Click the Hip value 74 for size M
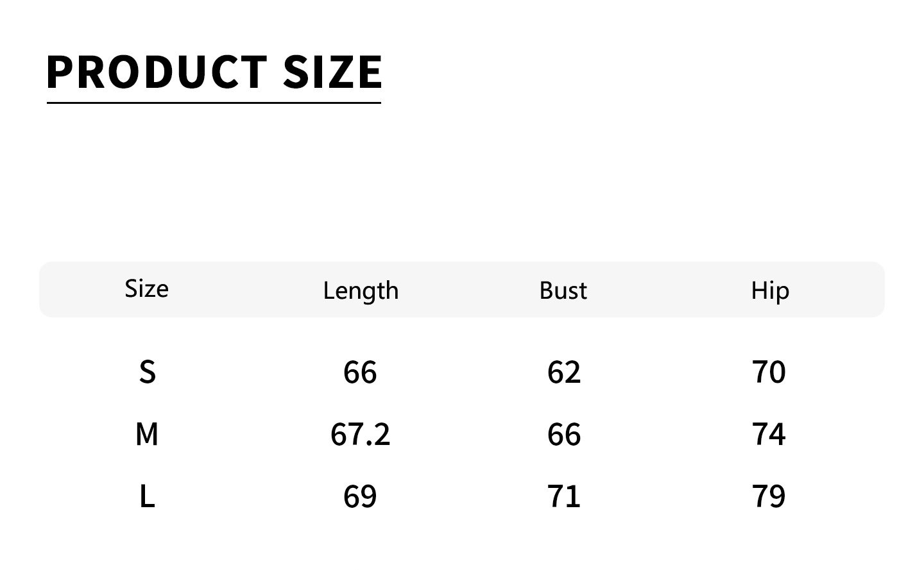Screen dimensions: 924x570 [x=769, y=434]
